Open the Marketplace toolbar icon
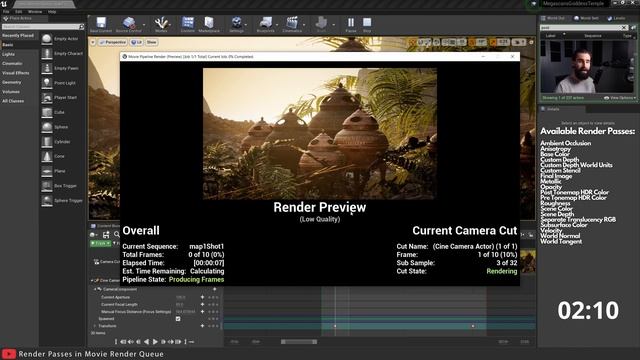The height and width of the screenshot is (360, 640). point(209,22)
